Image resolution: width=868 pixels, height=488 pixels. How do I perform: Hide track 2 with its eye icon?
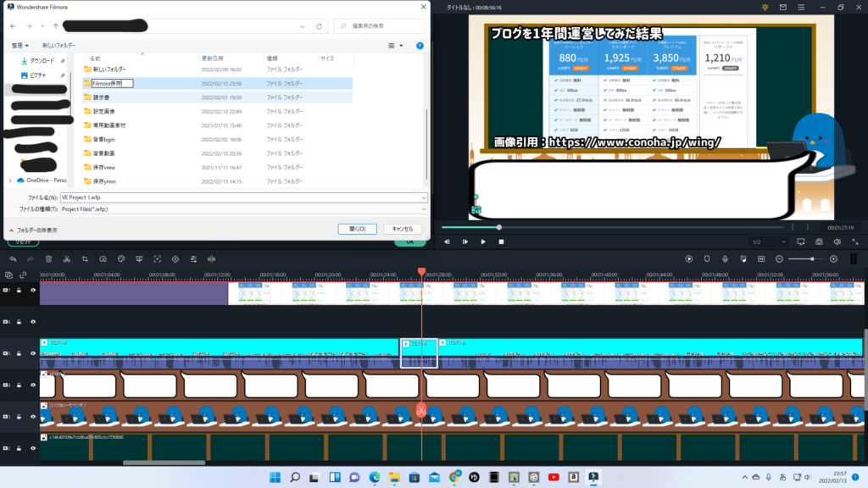33,448
